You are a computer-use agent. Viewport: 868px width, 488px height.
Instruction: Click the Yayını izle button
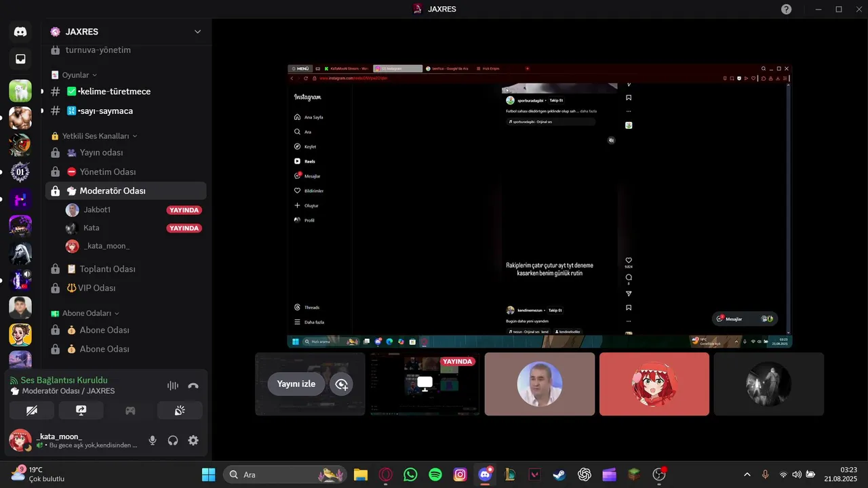[296, 384]
